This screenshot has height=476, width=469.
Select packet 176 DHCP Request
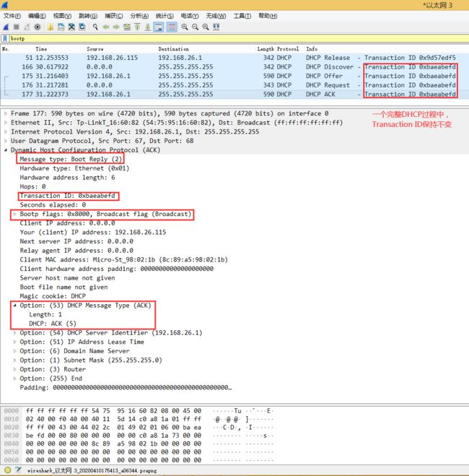click(234, 85)
